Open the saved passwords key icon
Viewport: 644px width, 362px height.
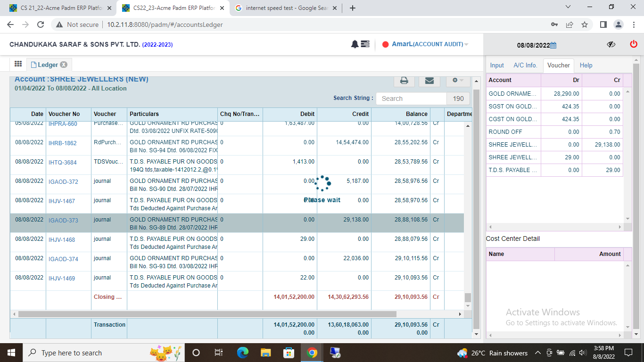point(554,25)
